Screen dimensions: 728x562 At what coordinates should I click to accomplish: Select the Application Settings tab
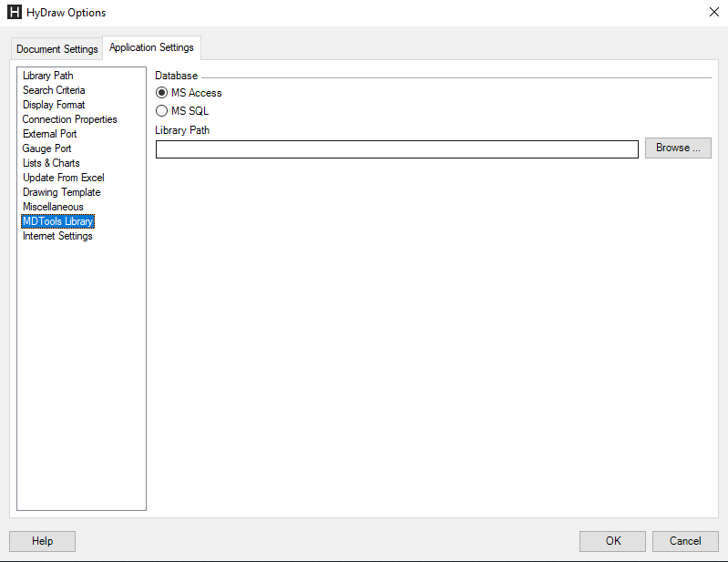[x=151, y=47]
